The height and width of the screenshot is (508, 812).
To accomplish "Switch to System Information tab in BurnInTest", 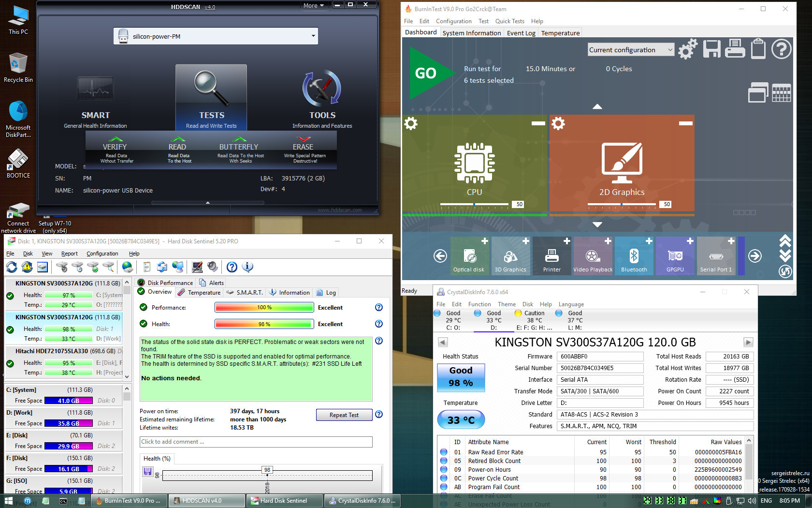I will pyautogui.click(x=471, y=33).
